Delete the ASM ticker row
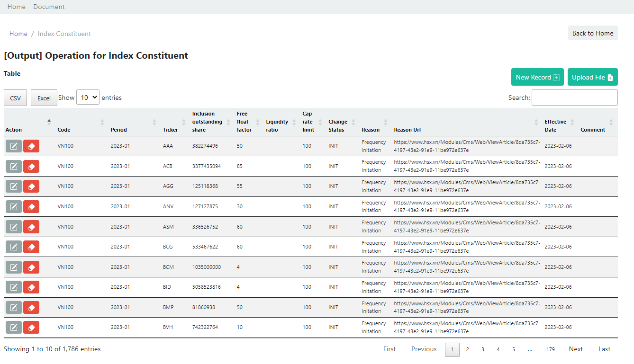 tap(31, 227)
